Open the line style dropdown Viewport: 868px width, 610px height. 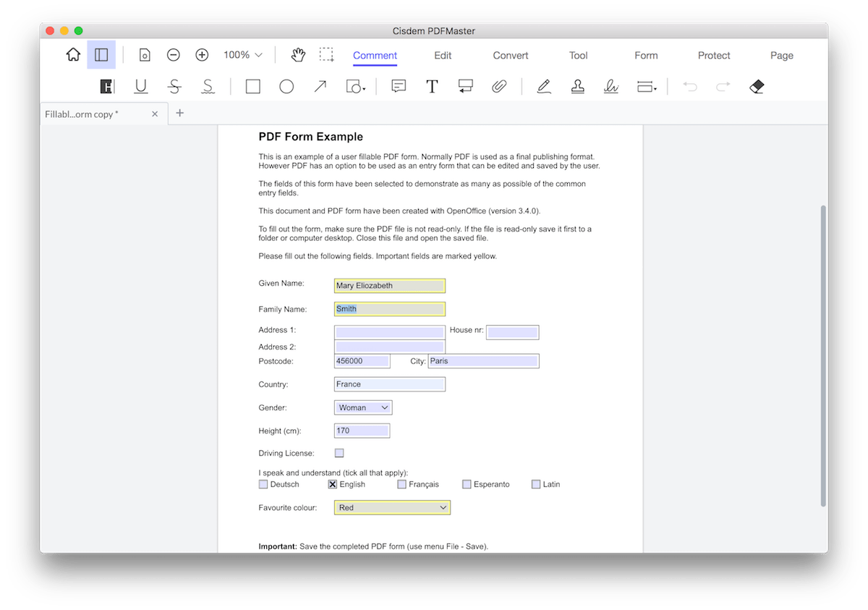pos(647,87)
